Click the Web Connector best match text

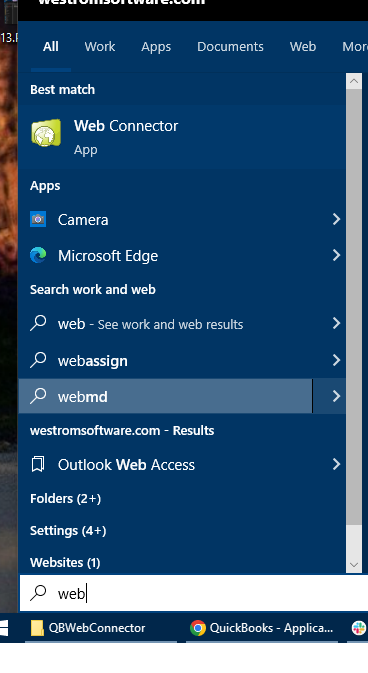tap(126, 126)
